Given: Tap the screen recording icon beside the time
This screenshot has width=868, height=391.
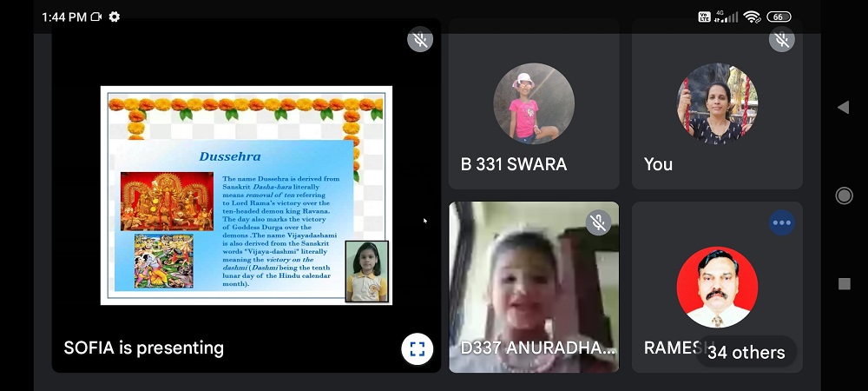Looking at the screenshot, I should point(95,17).
